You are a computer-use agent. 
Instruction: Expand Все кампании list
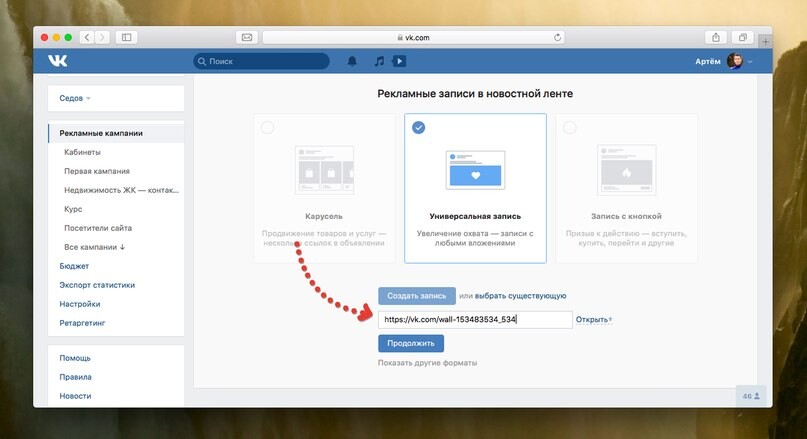tap(95, 247)
